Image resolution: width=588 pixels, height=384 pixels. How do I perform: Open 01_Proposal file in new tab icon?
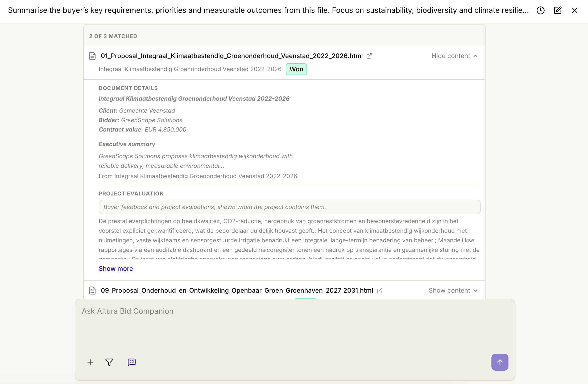369,56
